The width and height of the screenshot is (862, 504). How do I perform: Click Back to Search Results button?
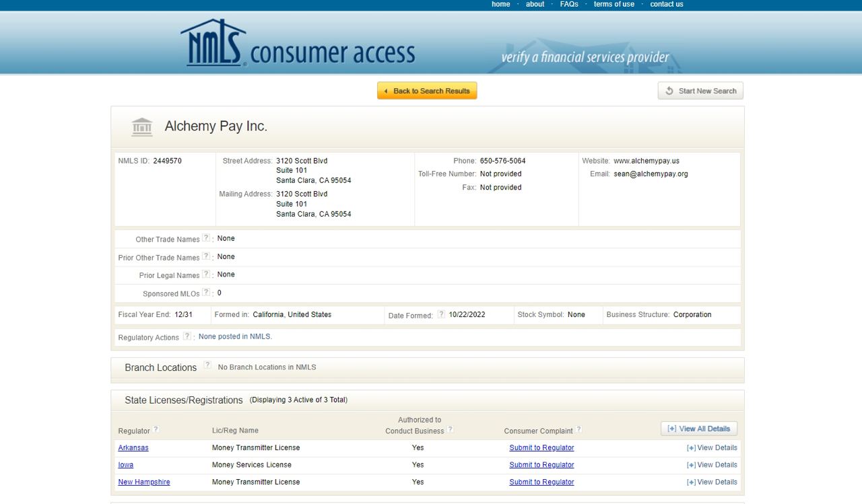point(427,91)
